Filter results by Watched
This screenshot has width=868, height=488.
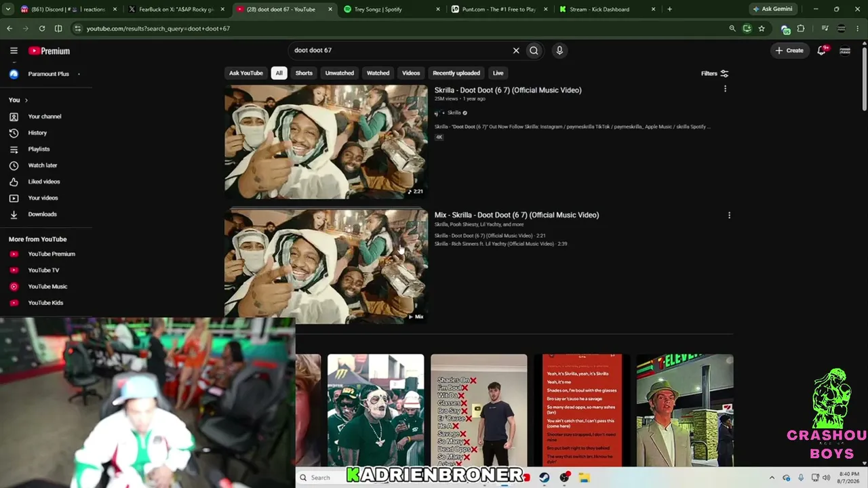point(378,73)
